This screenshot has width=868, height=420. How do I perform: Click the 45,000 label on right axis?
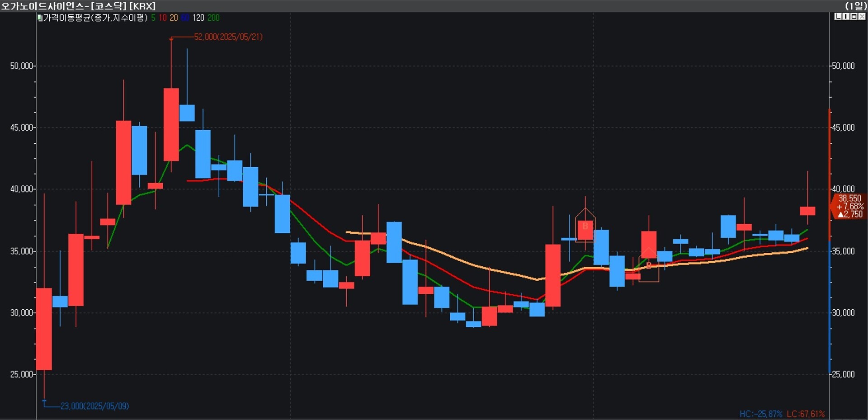pos(844,127)
